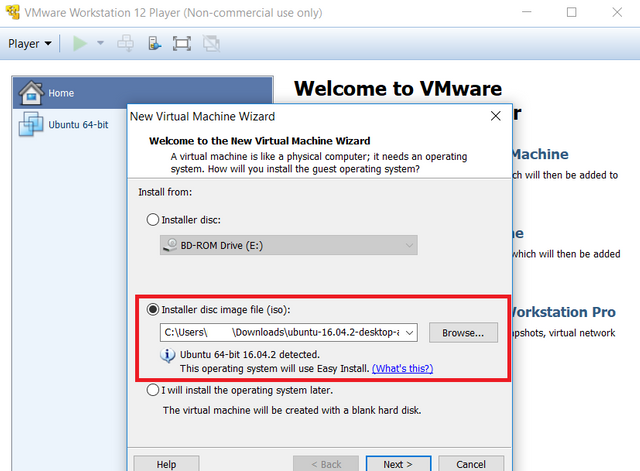This screenshot has height=471, width=640.
Task: Select Installer disc image file (iso) option
Action: [153, 309]
